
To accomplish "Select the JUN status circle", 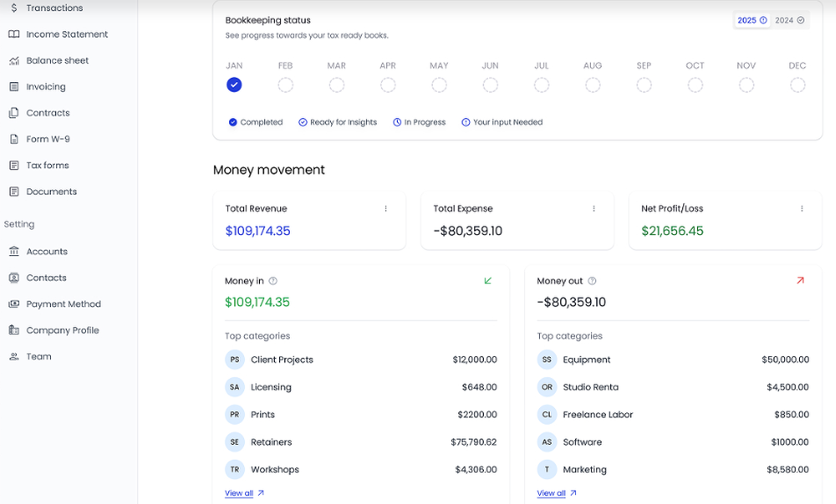I will coord(490,84).
